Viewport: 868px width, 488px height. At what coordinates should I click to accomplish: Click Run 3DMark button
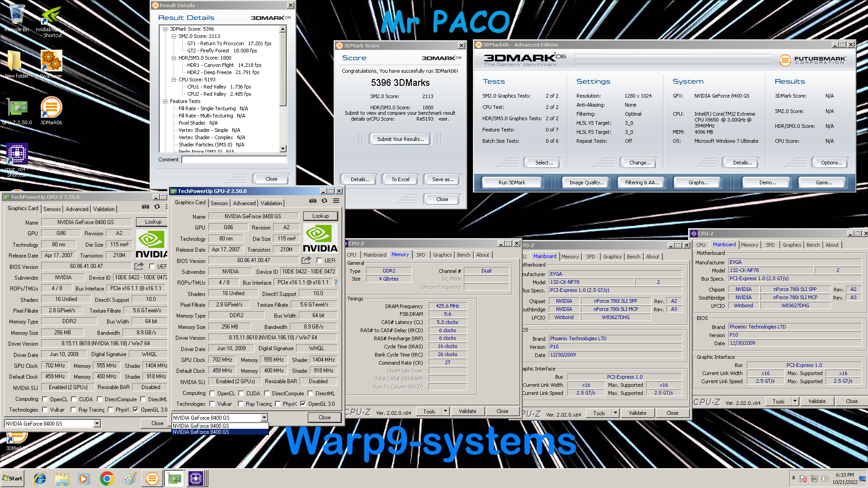(512, 183)
